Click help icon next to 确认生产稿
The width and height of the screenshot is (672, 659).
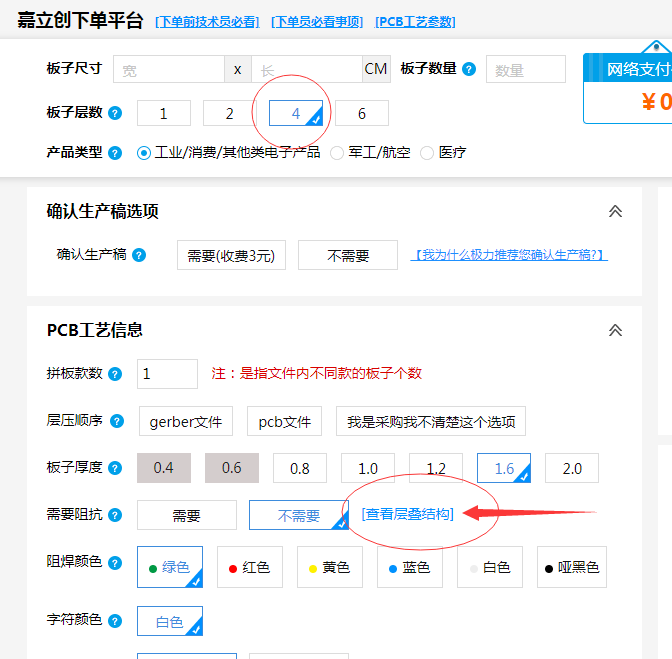coord(139,255)
